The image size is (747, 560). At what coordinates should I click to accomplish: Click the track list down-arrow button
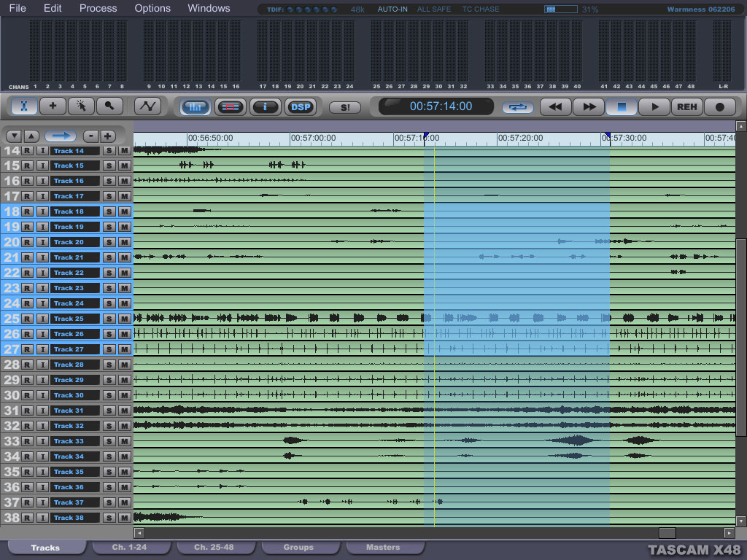tap(13, 136)
